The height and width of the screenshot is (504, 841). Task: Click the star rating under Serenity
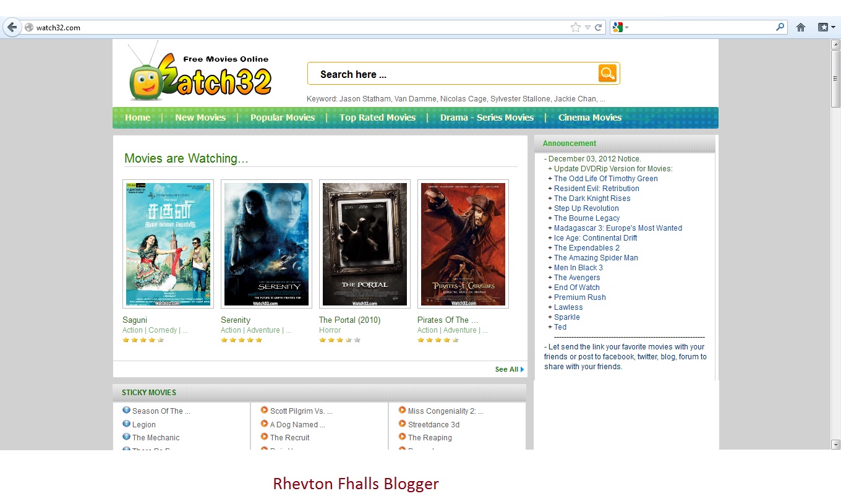pos(241,340)
